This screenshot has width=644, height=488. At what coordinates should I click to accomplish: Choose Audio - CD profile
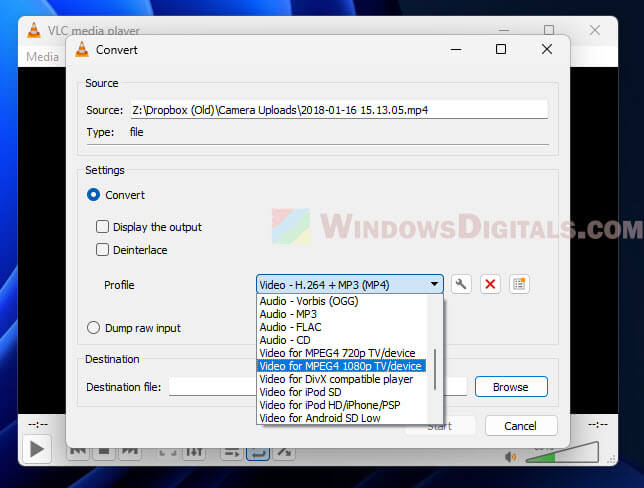[342, 340]
